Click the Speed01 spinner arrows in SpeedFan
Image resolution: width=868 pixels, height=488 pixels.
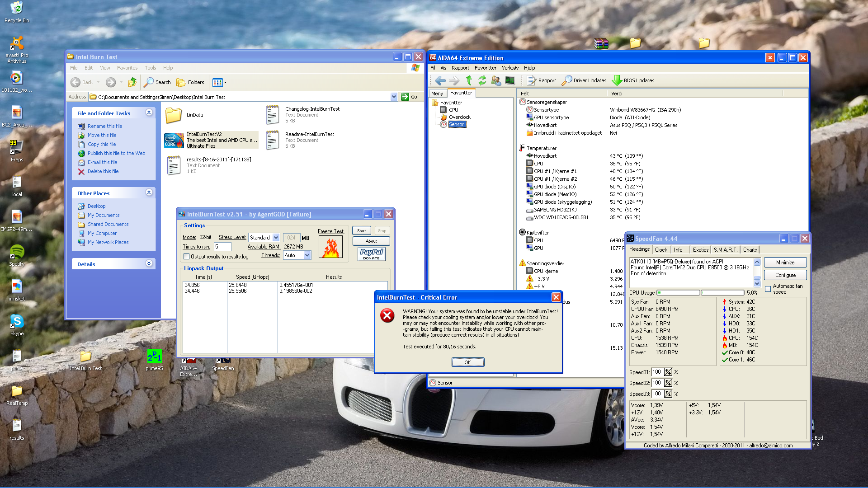[668, 372]
